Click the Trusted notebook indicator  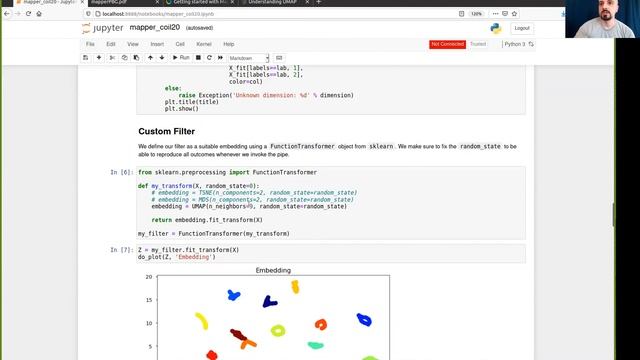[478, 44]
